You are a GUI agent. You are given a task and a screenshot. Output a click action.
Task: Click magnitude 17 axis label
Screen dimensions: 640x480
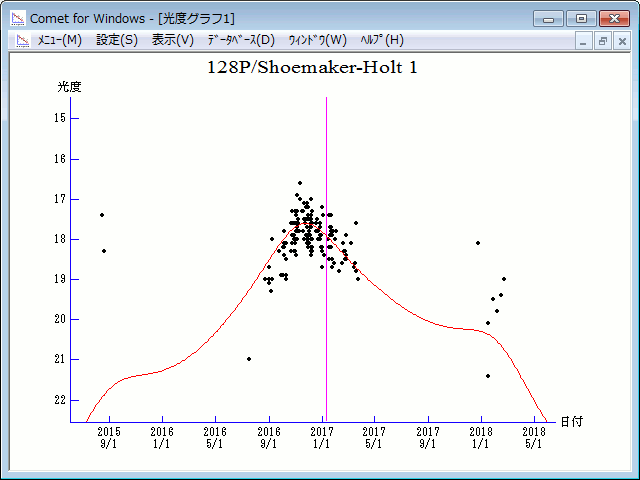pyautogui.click(x=60, y=199)
